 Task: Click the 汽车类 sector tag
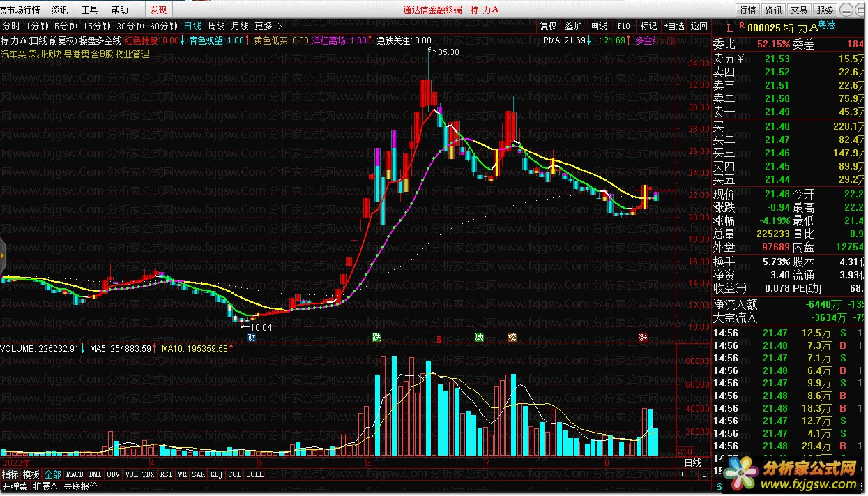tap(13, 54)
